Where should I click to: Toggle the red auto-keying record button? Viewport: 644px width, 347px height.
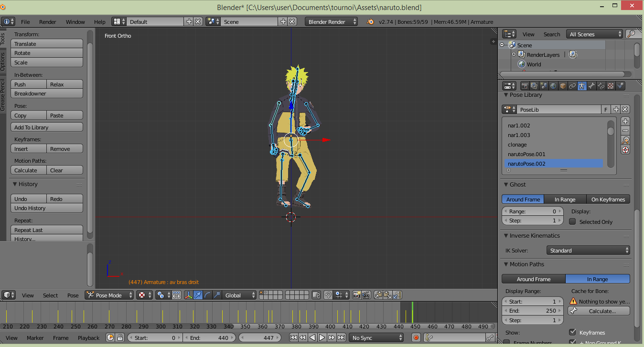(416, 337)
